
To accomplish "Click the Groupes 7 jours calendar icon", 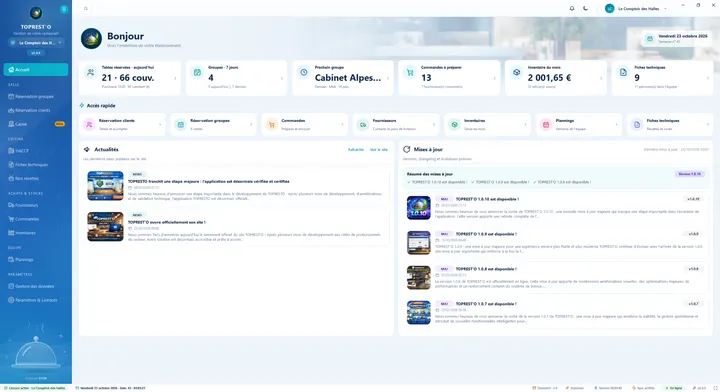I will tap(197, 73).
